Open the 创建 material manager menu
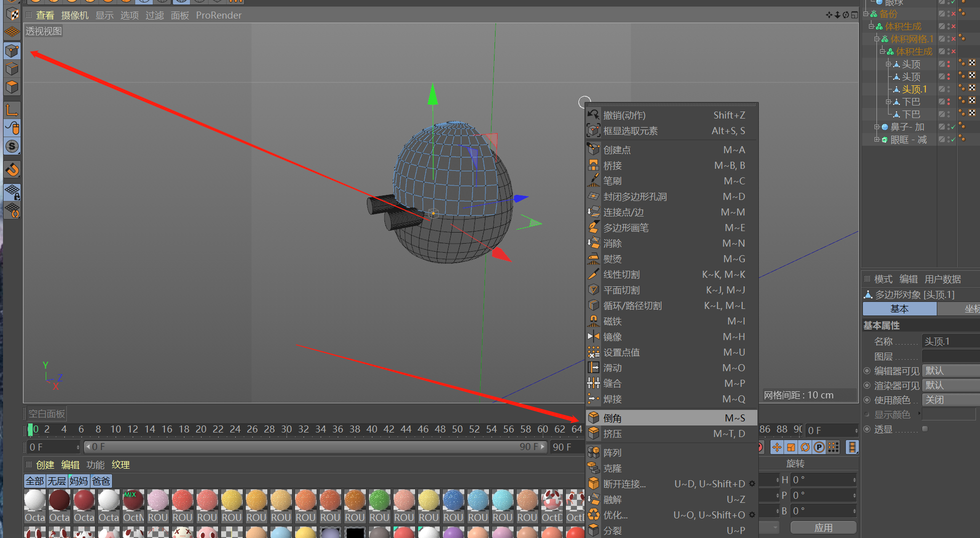The width and height of the screenshot is (980, 538). coord(45,465)
